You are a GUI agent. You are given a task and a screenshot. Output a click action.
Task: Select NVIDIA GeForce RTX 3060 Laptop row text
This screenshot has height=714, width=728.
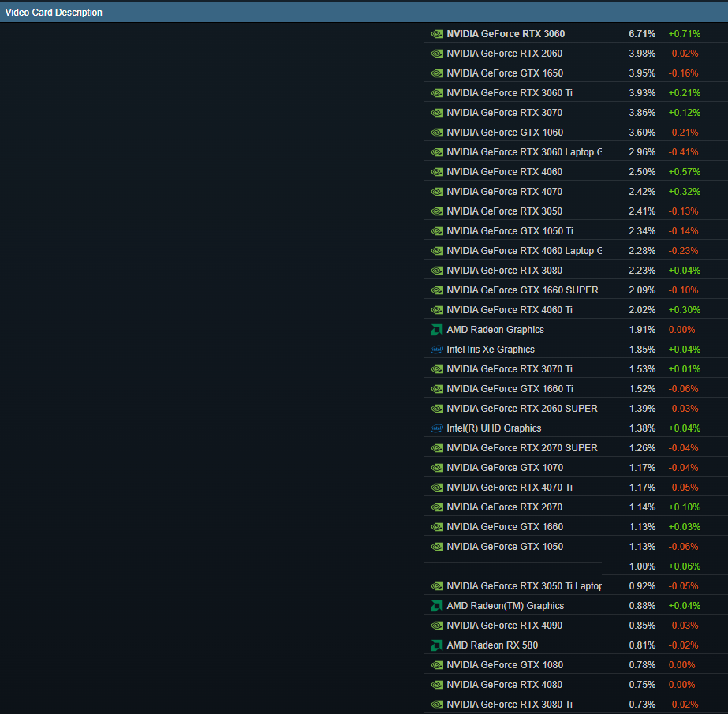[525, 152]
